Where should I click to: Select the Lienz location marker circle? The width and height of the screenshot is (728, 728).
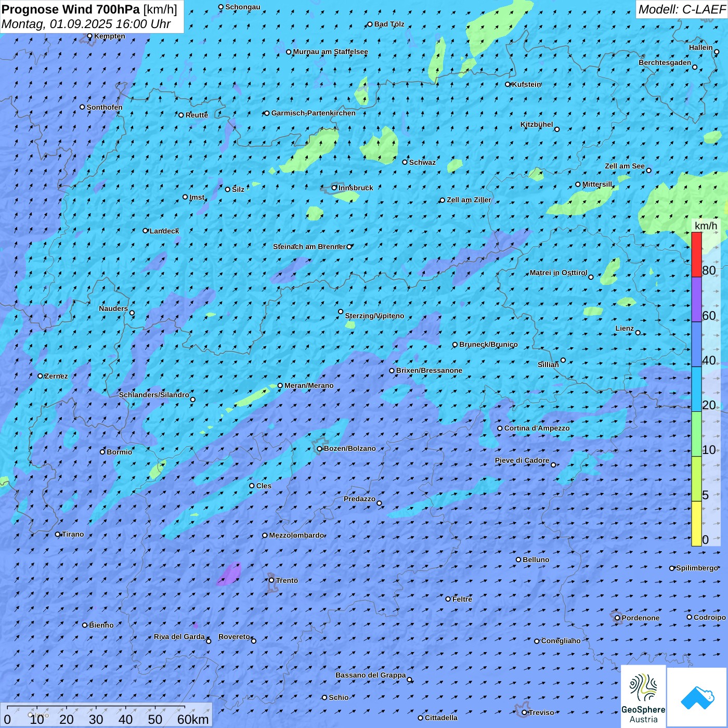point(638,333)
